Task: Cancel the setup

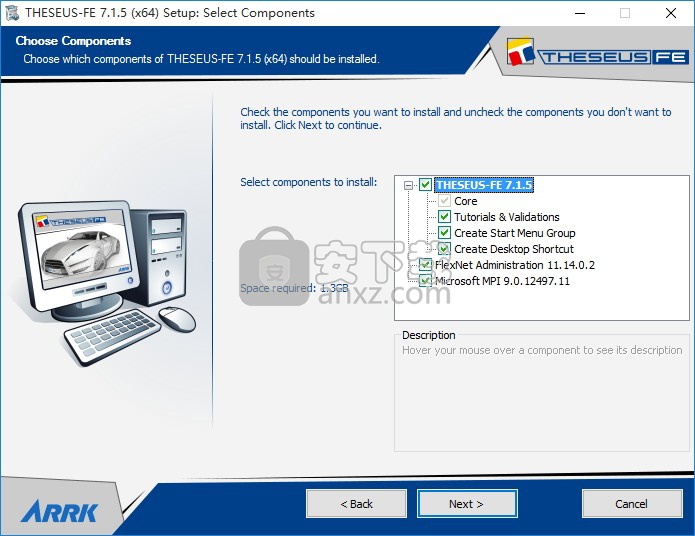Action: [632, 504]
